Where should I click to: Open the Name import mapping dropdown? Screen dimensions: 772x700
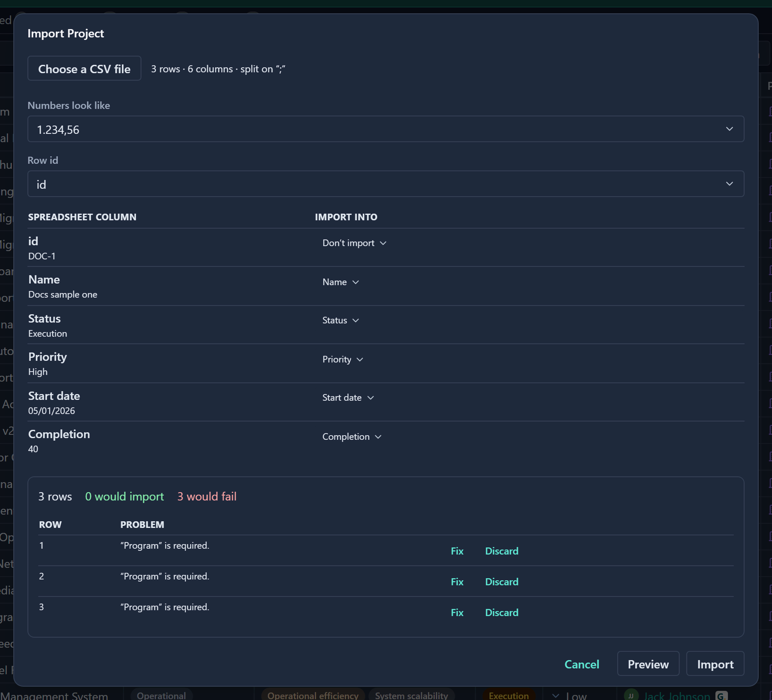click(341, 282)
